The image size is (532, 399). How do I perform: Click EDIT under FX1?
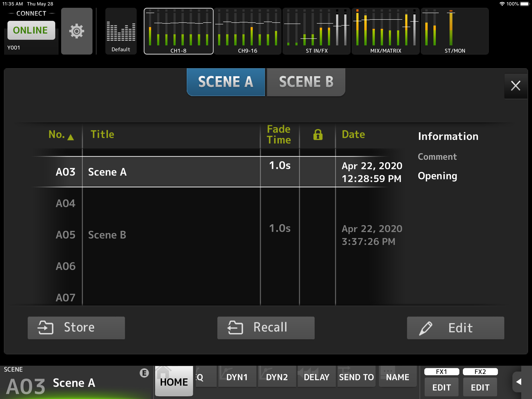click(x=441, y=387)
